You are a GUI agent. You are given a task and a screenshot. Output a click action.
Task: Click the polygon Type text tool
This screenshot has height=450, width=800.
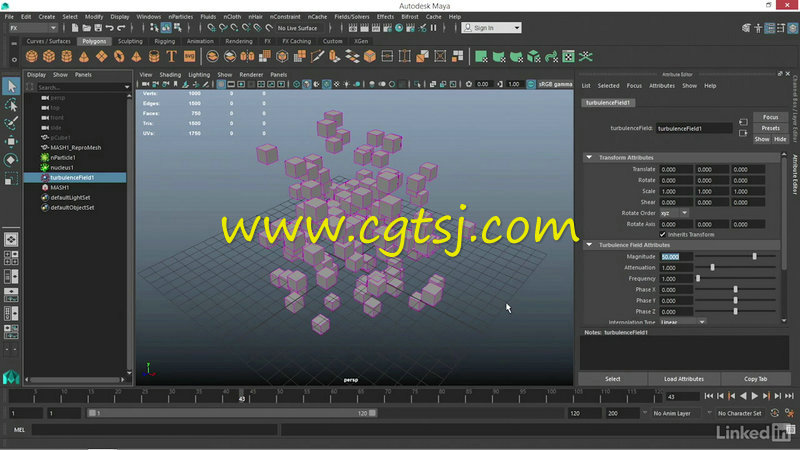[171, 57]
